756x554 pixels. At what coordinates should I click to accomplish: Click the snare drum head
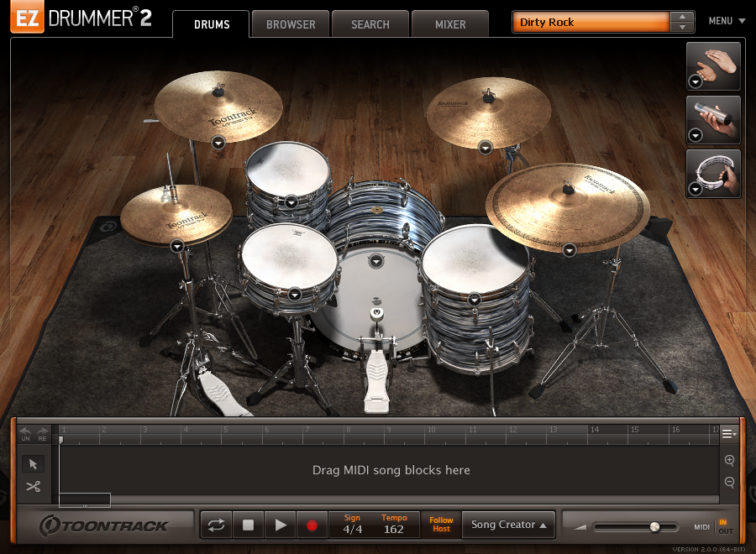289,255
